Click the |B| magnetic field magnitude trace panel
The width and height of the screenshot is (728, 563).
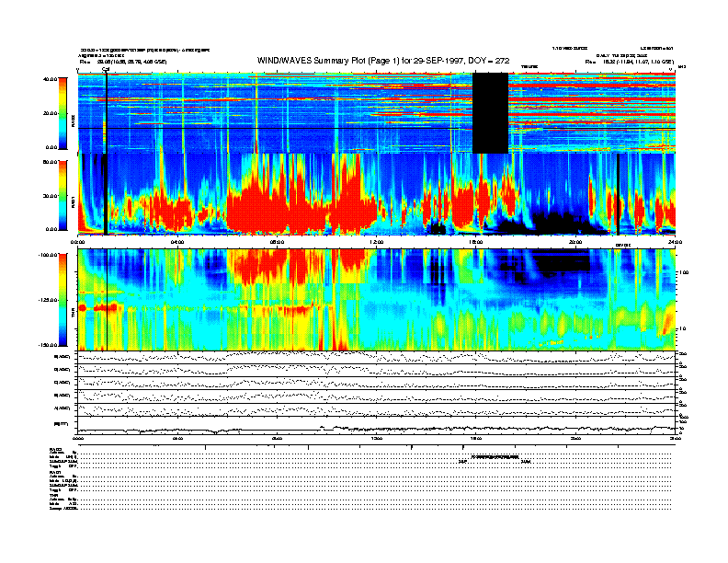click(x=377, y=426)
